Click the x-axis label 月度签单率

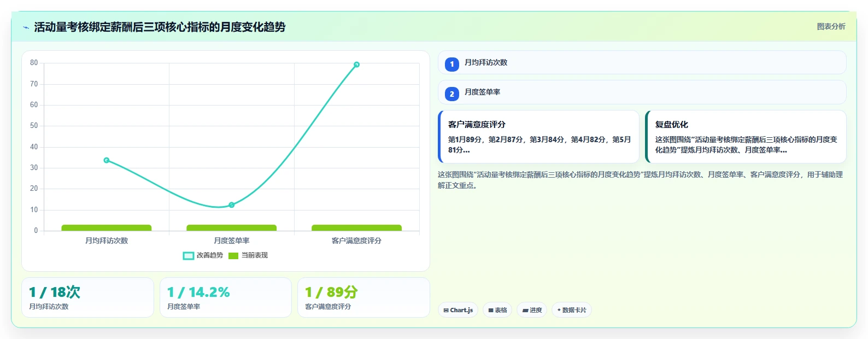point(232,241)
